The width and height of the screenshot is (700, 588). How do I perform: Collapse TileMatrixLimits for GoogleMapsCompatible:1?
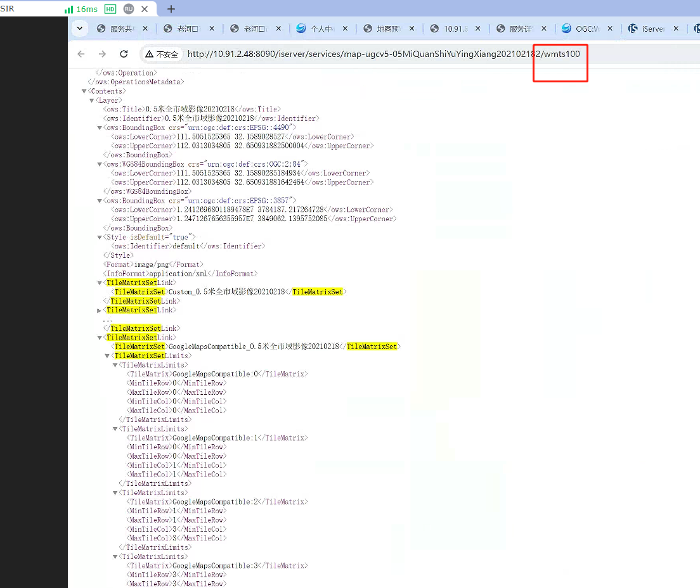pyautogui.click(x=115, y=429)
